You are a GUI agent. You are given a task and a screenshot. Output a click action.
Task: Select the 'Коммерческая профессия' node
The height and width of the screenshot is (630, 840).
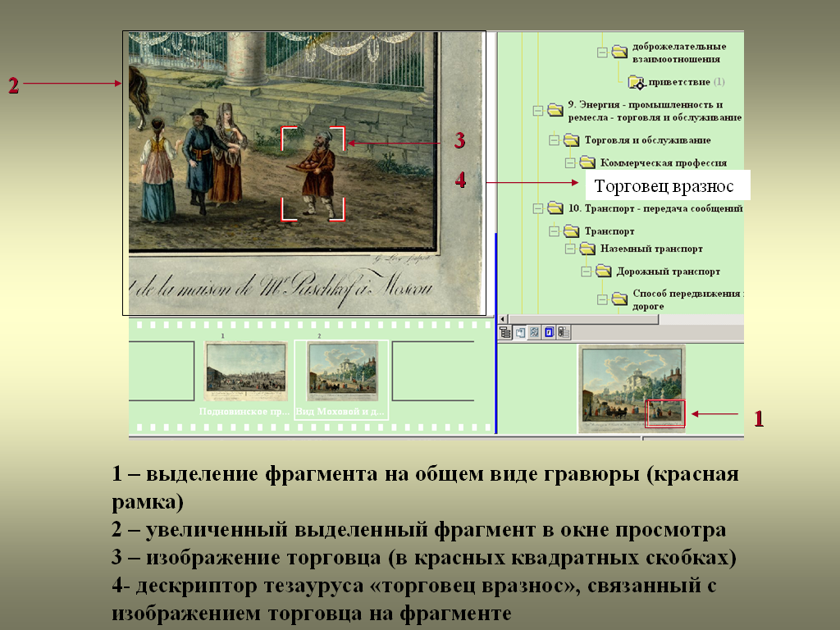(x=664, y=163)
